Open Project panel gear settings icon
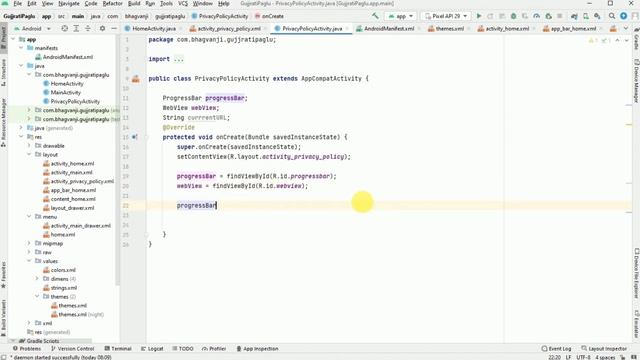This screenshot has width=640, height=360. click(x=102, y=29)
